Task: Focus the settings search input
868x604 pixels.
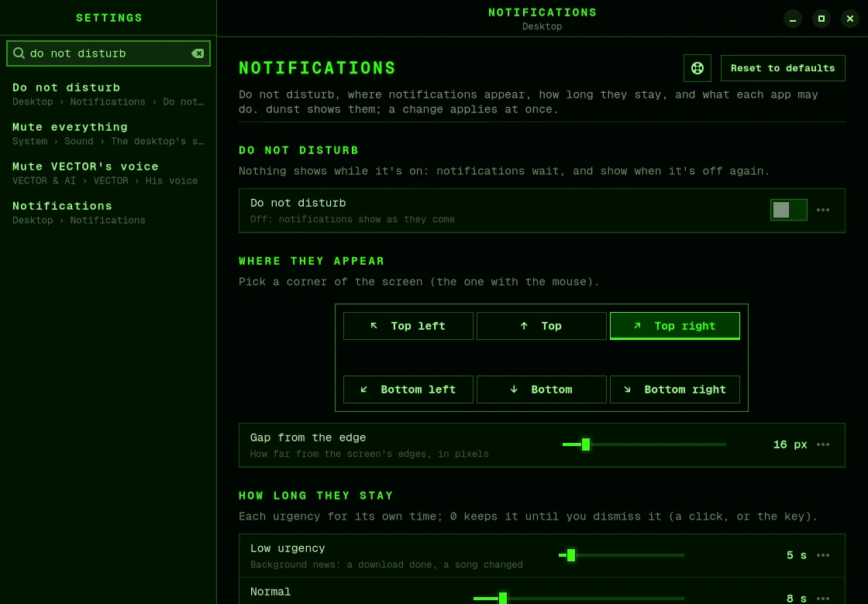Action: click(x=108, y=53)
